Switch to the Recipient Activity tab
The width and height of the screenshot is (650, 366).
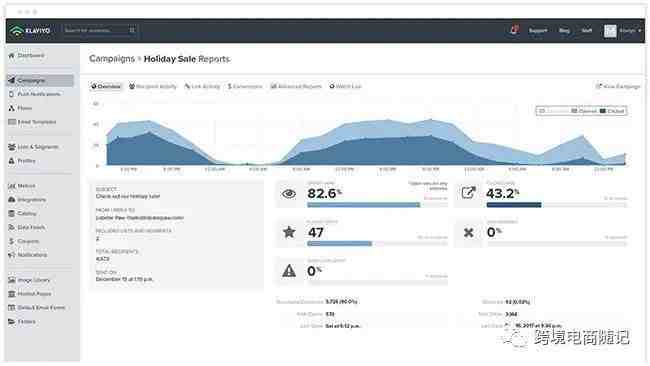153,86
